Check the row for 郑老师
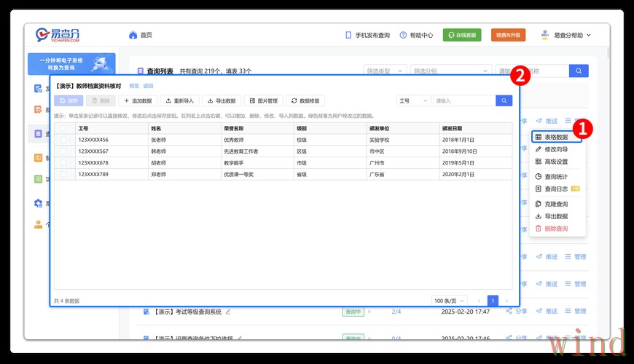 point(63,175)
